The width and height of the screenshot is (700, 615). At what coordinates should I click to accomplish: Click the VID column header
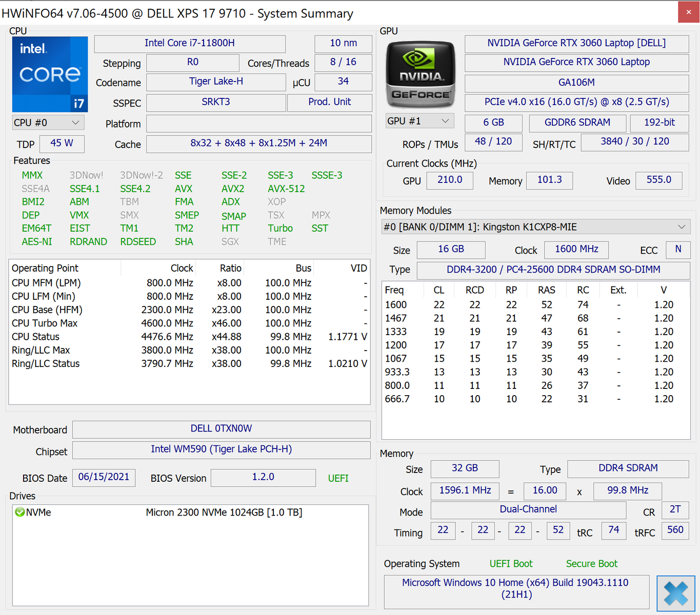(x=342, y=268)
